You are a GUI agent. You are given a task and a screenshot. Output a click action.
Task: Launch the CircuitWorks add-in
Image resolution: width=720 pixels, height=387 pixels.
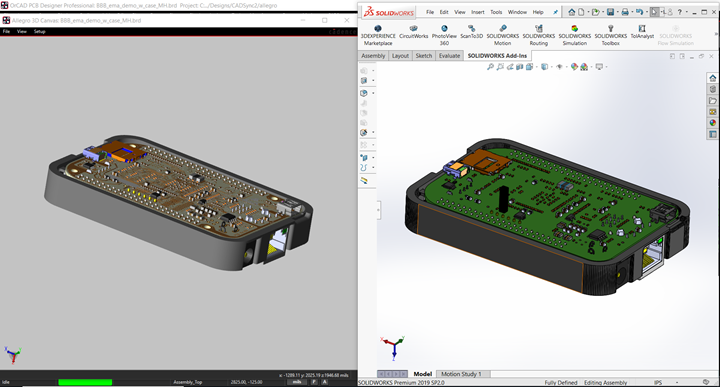click(413, 32)
